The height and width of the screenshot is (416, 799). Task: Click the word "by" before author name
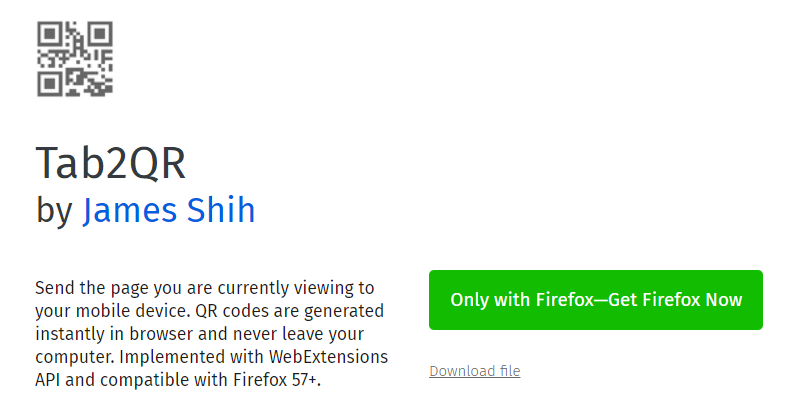(x=54, y=211)
